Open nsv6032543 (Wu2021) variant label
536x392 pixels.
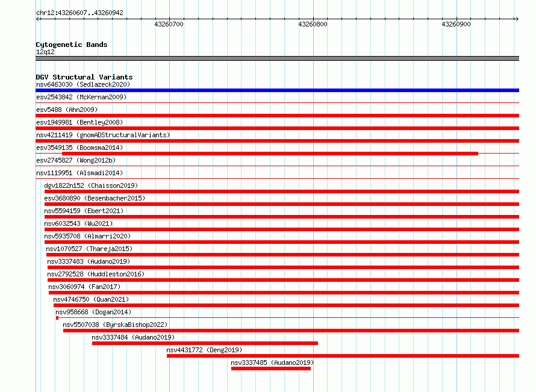click(78, 223)
